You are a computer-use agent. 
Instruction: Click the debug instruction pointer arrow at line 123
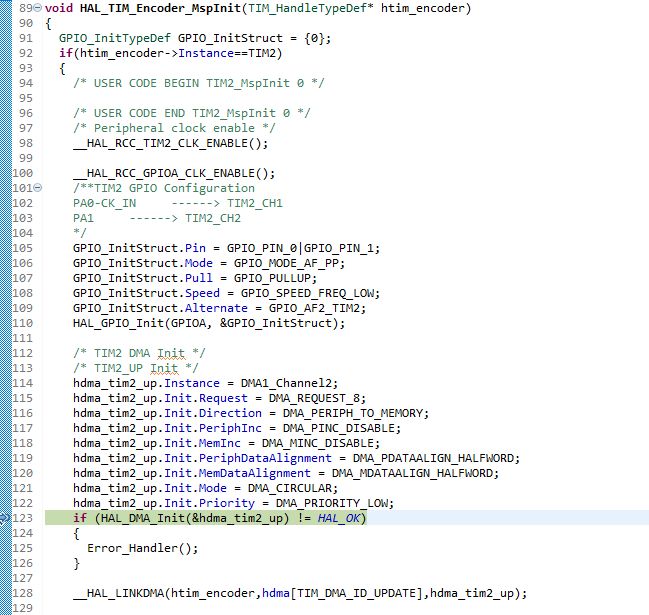[x=5, y=518]
